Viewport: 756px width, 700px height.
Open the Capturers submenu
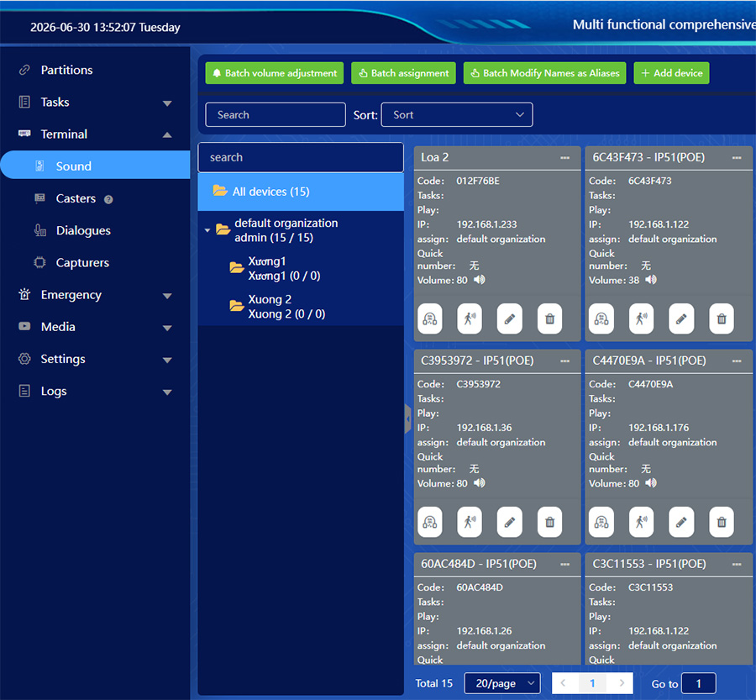82,262
